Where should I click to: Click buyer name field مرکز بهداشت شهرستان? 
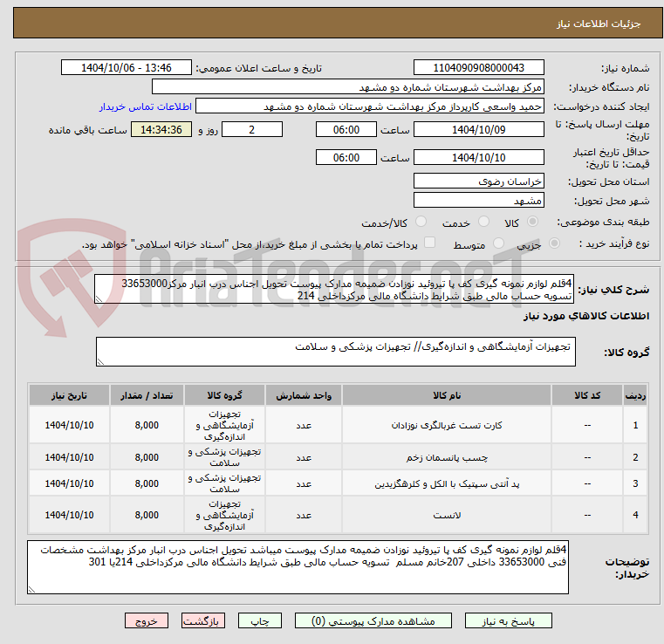click(347, 87)
